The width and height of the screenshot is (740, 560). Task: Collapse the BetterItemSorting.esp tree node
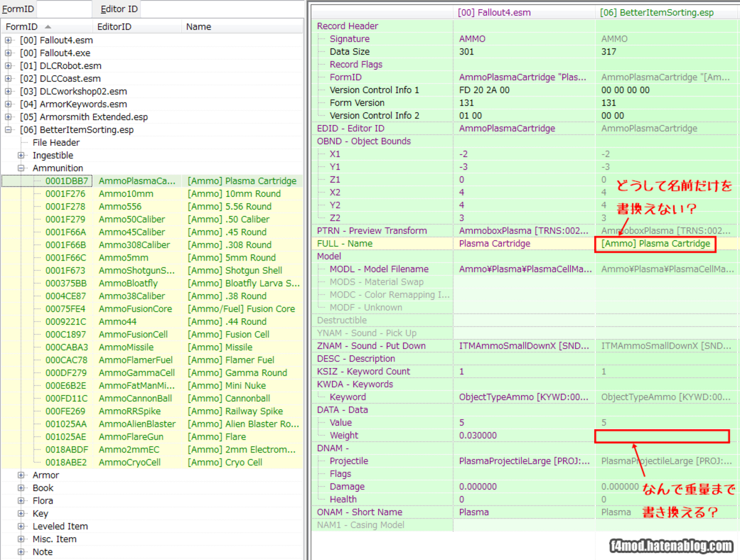tap(8, 130)
